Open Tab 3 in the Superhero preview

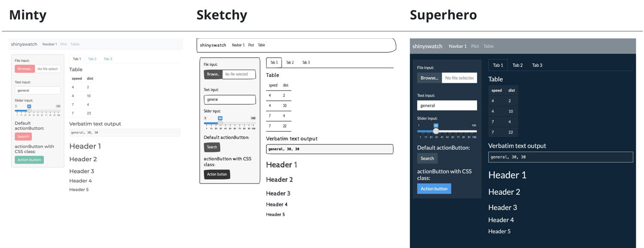537,65
